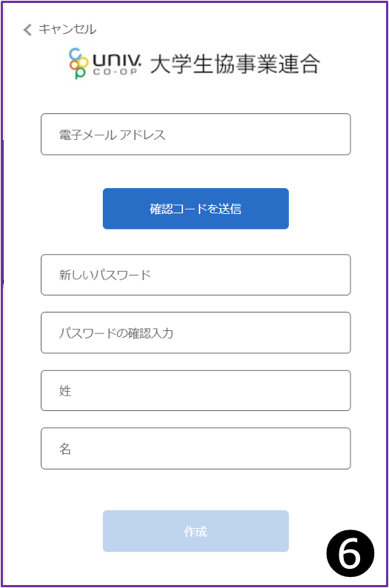Click into the 名 (given name) field

(x=196, y=449)
